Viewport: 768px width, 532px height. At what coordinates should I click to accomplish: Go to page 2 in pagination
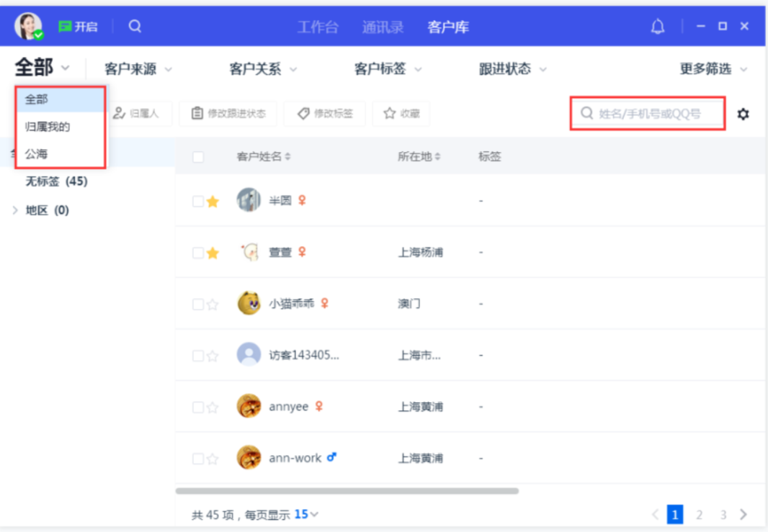coord(699,515)
